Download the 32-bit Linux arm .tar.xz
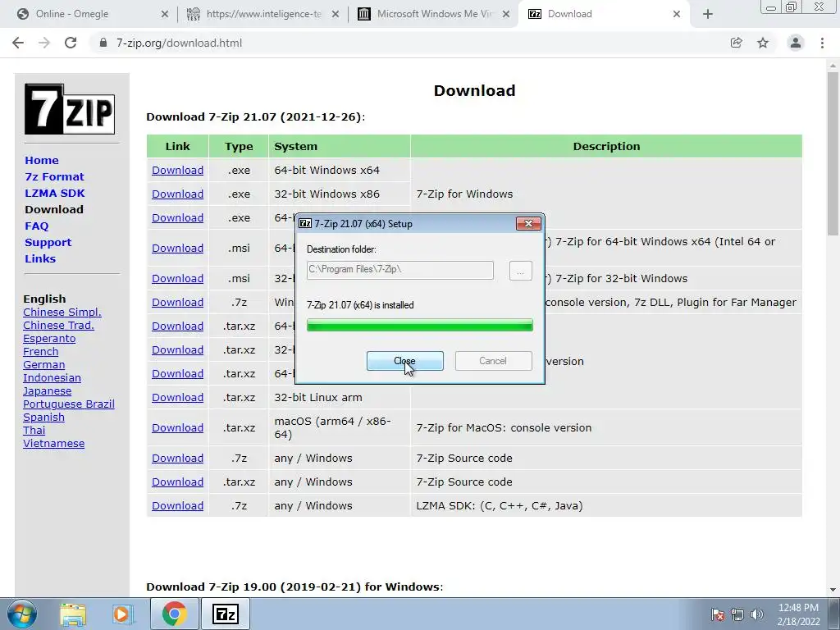Screen dimensions: 840x630 click(177, 398)
